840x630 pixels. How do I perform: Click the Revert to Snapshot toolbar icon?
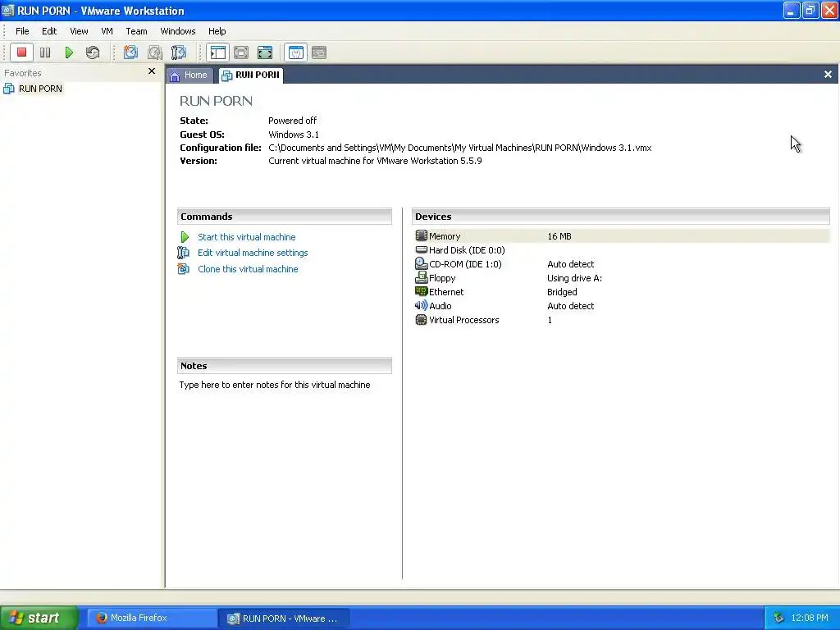coord(155,52)
